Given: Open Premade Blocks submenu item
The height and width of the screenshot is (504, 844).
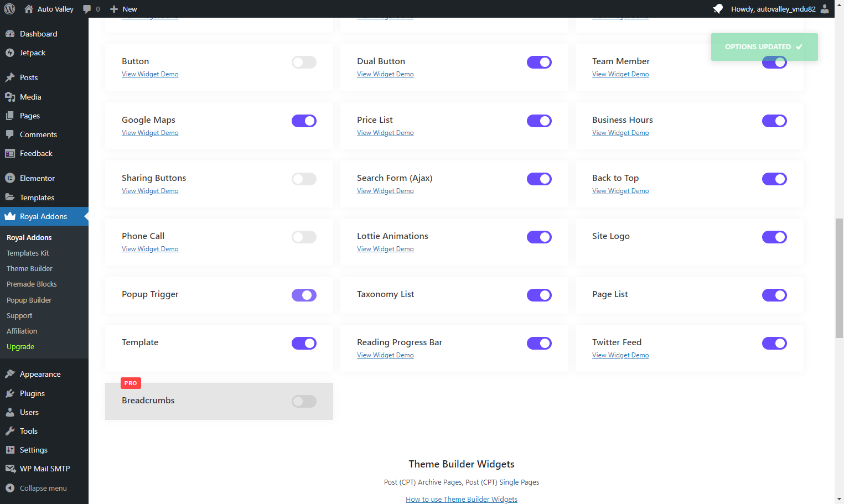Looking at the screenshot, I should pyautogui.click(x=32, y=284).
